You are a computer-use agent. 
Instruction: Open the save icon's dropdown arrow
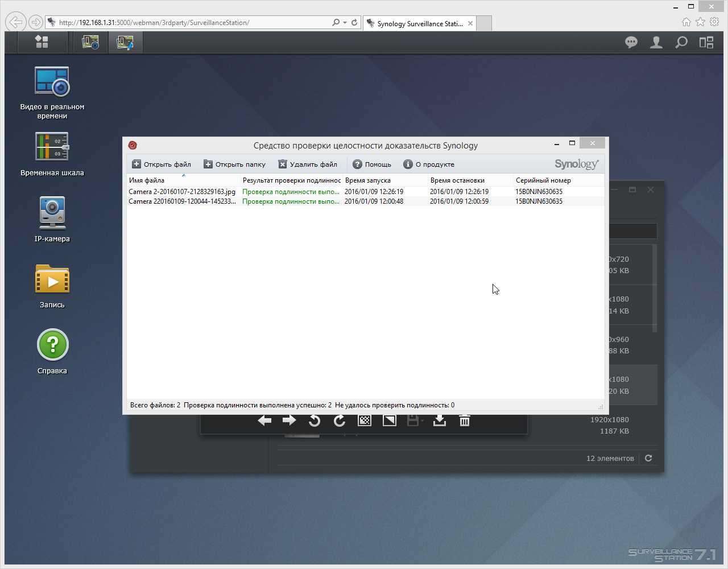pos(422,421)
